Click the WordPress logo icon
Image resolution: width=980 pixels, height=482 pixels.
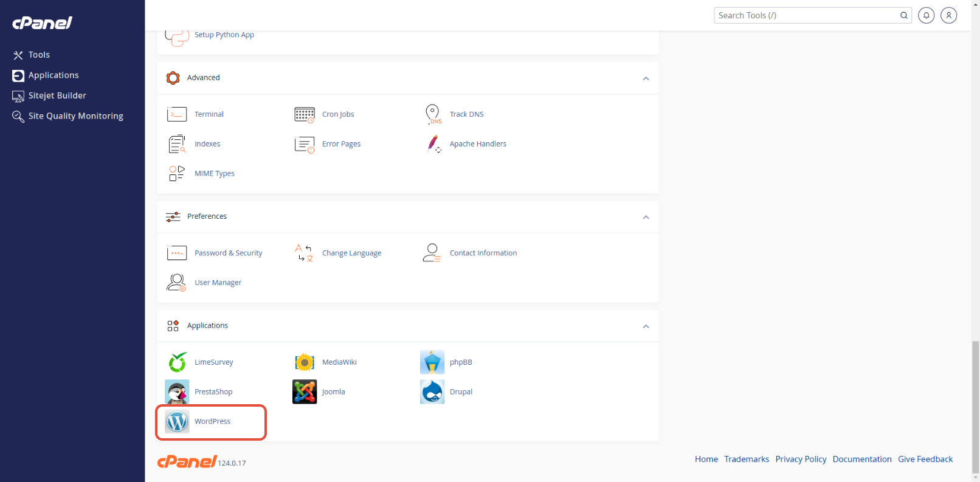click(177, 421)
